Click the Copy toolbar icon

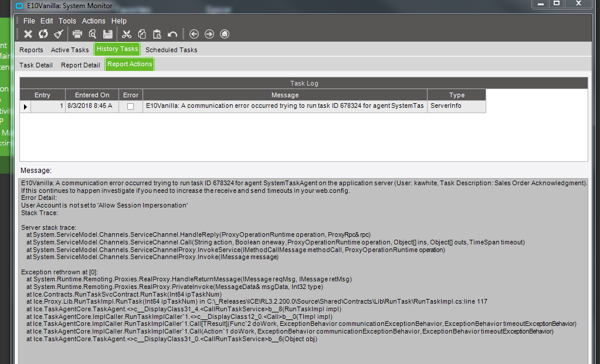coord(142,34)
